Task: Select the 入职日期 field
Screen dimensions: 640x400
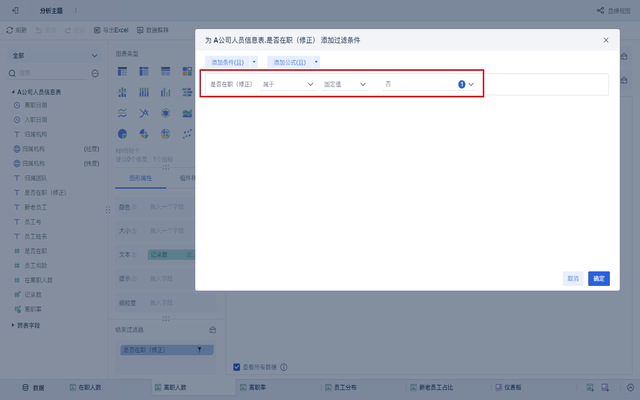Action: pos(36,120)
